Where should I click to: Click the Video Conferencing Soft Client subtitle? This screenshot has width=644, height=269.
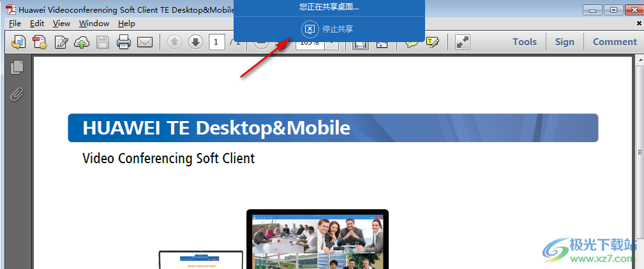pyautogui.click(x=168, y=158)
